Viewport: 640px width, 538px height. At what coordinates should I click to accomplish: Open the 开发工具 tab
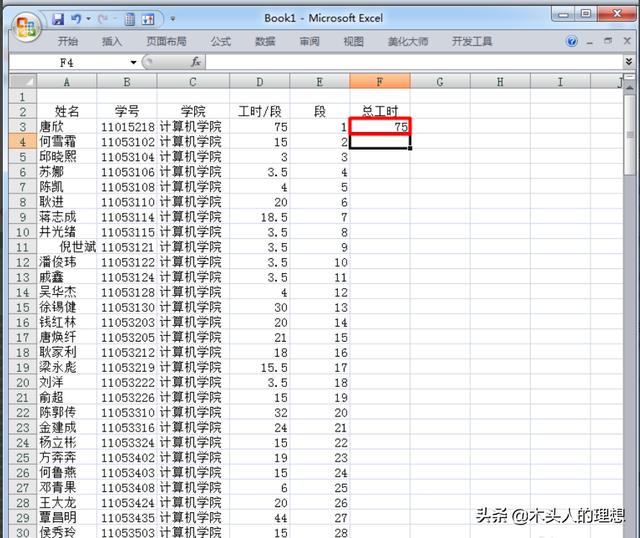[x=472, y=41]
